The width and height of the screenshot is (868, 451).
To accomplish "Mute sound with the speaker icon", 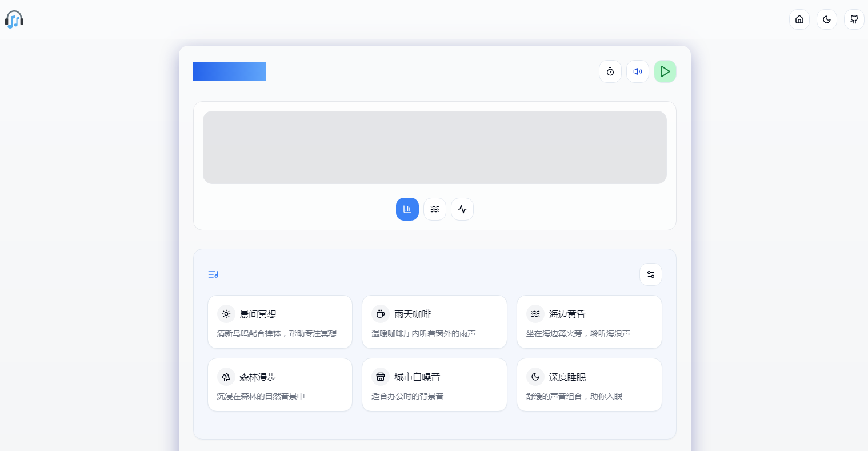I will 638,71.
